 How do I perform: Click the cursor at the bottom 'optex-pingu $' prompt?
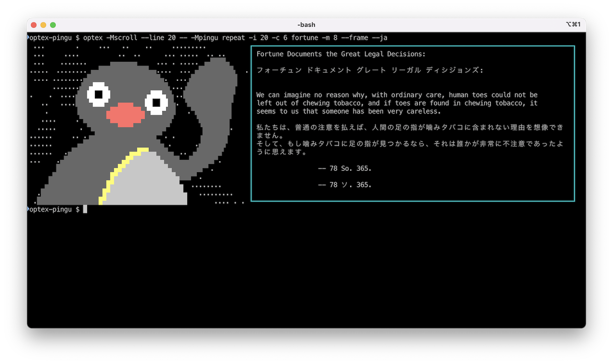click(x=85, y=209)
